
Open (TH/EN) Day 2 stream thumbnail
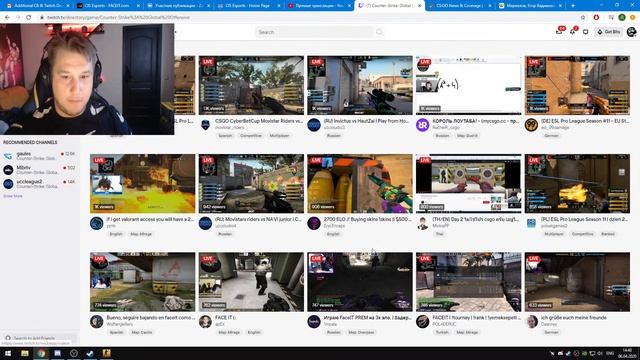point(468,183)
